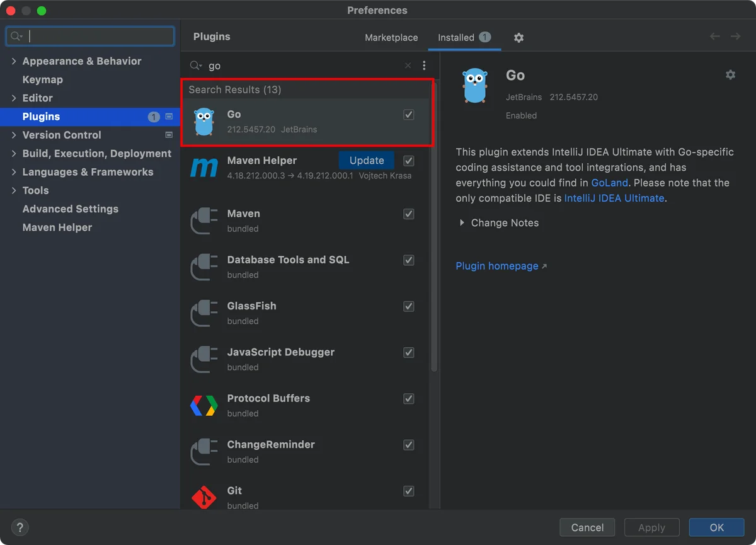Screen dimensions: 756x545
Task: Click the Git plugin icon
Action: [203, 498]
